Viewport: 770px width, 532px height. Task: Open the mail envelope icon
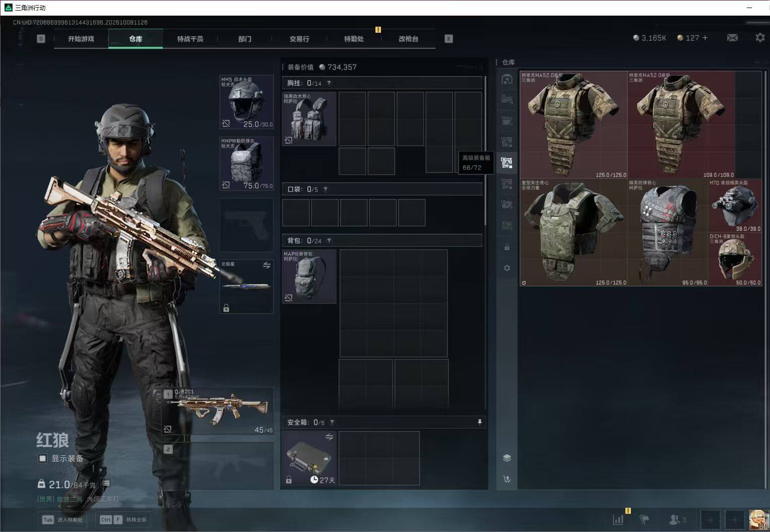(x=732, y=38)
